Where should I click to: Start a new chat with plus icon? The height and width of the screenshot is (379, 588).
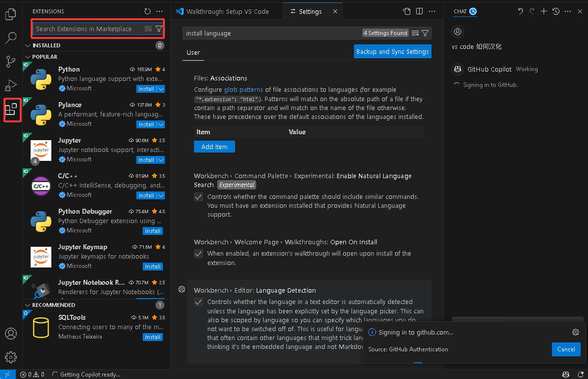pos(544,11)
